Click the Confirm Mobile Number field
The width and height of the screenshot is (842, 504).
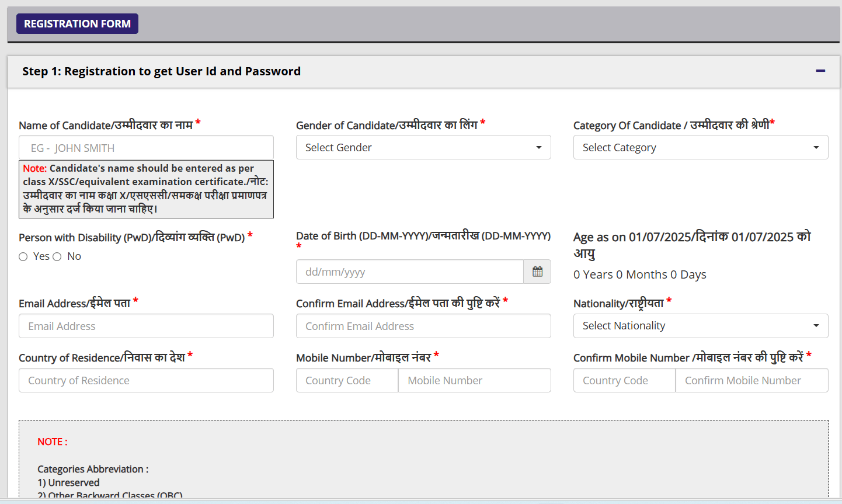751,380
